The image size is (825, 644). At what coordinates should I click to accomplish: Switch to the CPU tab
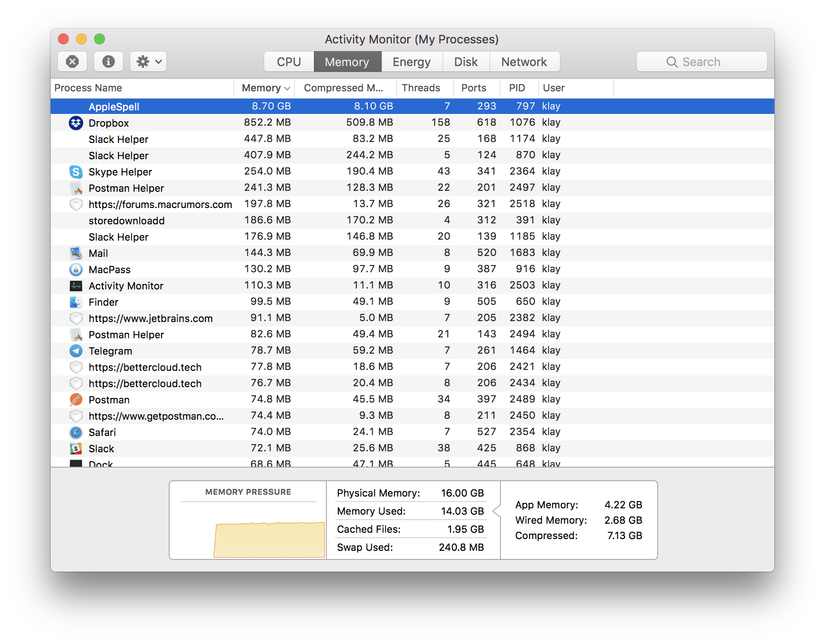(289, 62)
